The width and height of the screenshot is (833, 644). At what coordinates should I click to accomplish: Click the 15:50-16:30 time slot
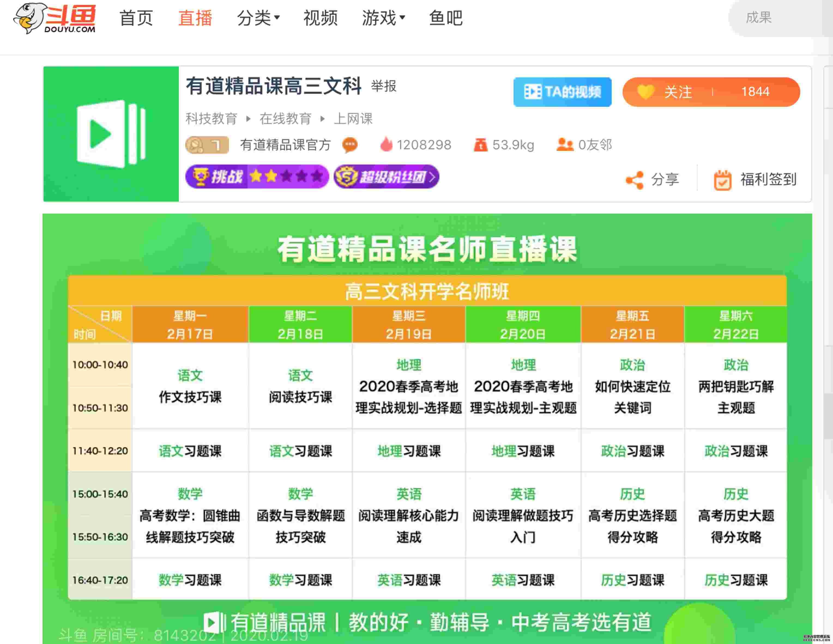[x=100, y=537]
